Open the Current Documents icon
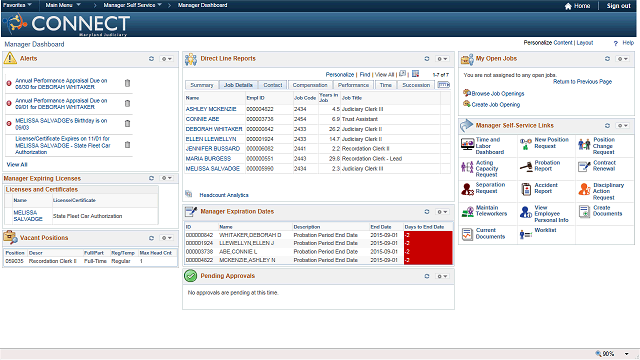Viewport: 640px width, 360px height. coord(467,234)
